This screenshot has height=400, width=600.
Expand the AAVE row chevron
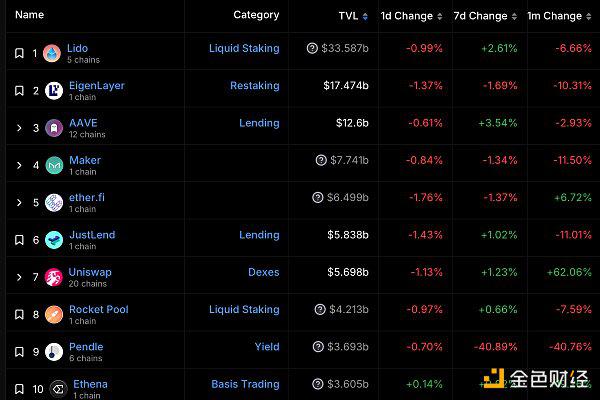19,128
